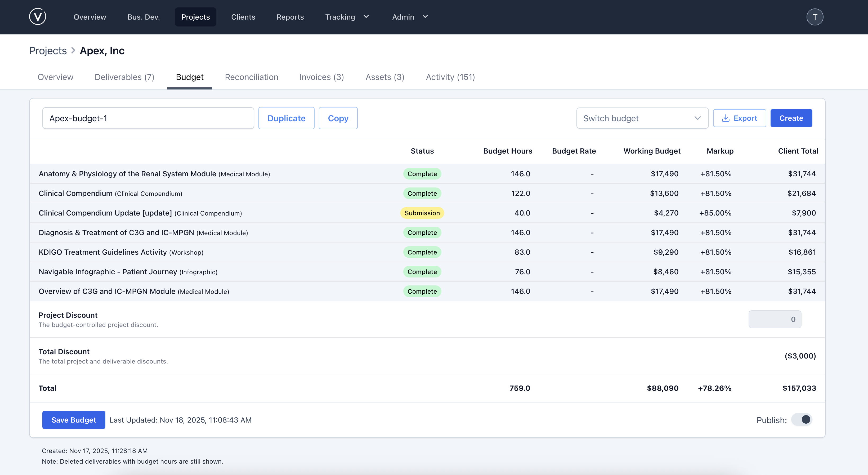The image size is (868, 475).
Task: Open the Switch budget dropdown
Action: [x=642, y=118]
